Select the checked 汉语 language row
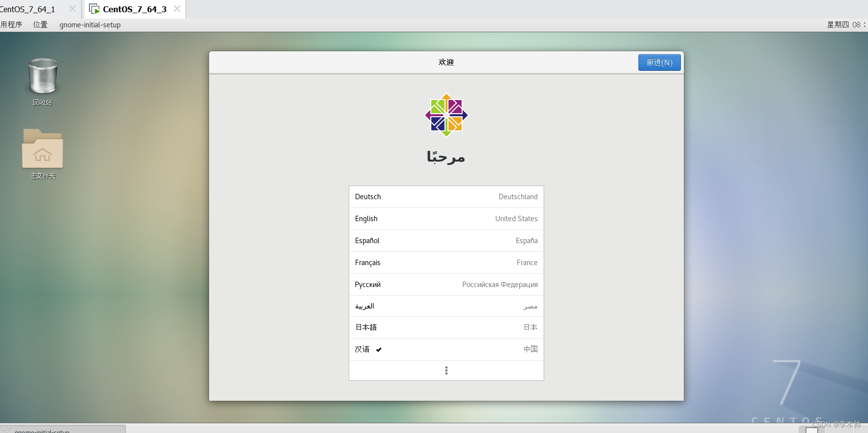This screenshot has width=868, height=433. [x=446, y=350]
